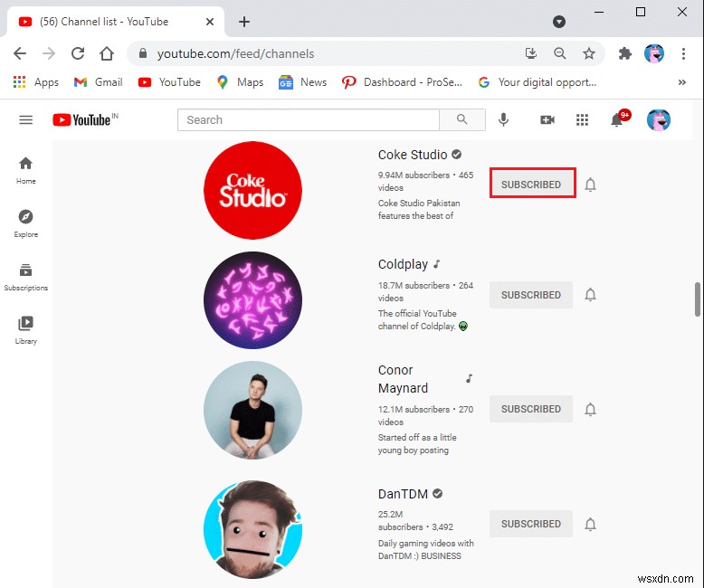
Task: Start voice search with the microphone
Action: pos(504,119)
